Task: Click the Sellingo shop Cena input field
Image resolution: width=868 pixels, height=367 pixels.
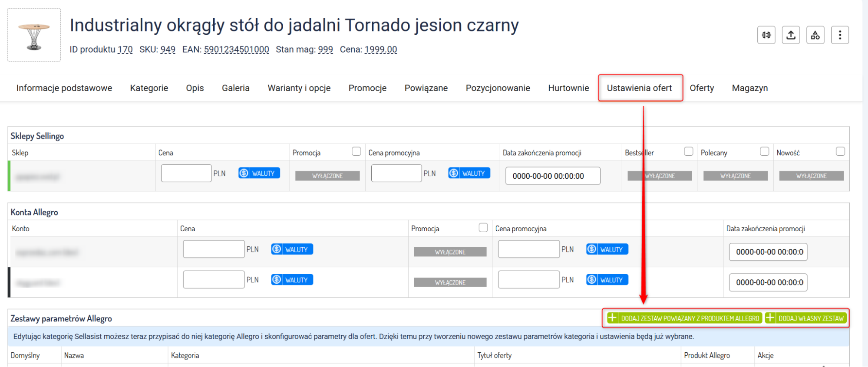Action: point(186,173)
